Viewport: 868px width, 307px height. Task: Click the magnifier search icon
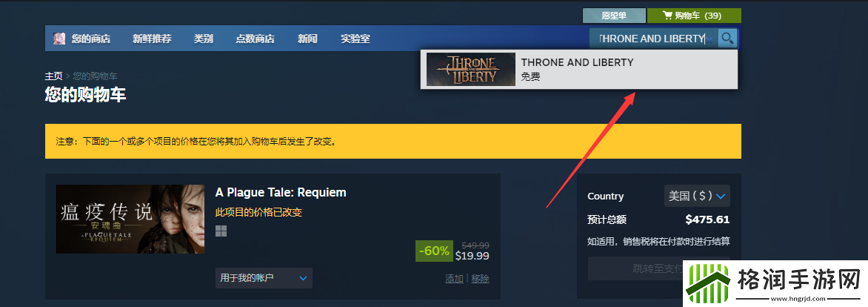[727, 39]
